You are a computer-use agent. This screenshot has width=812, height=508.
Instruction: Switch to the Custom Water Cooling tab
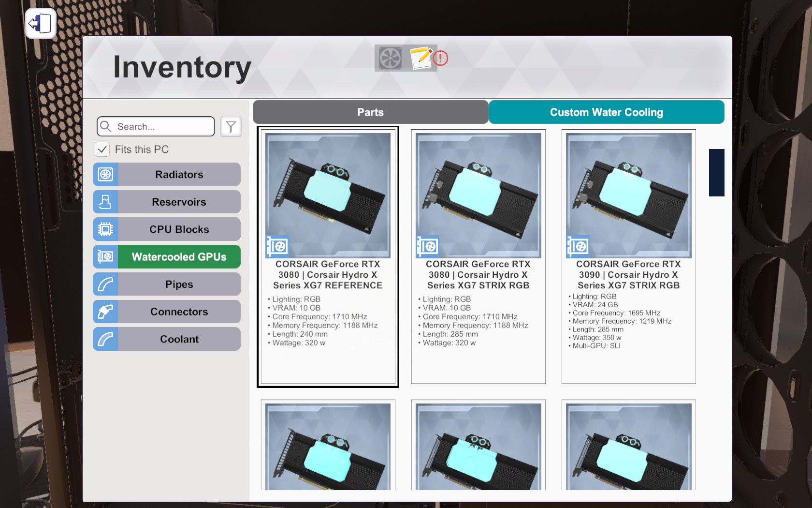click(x=607, y=112)
